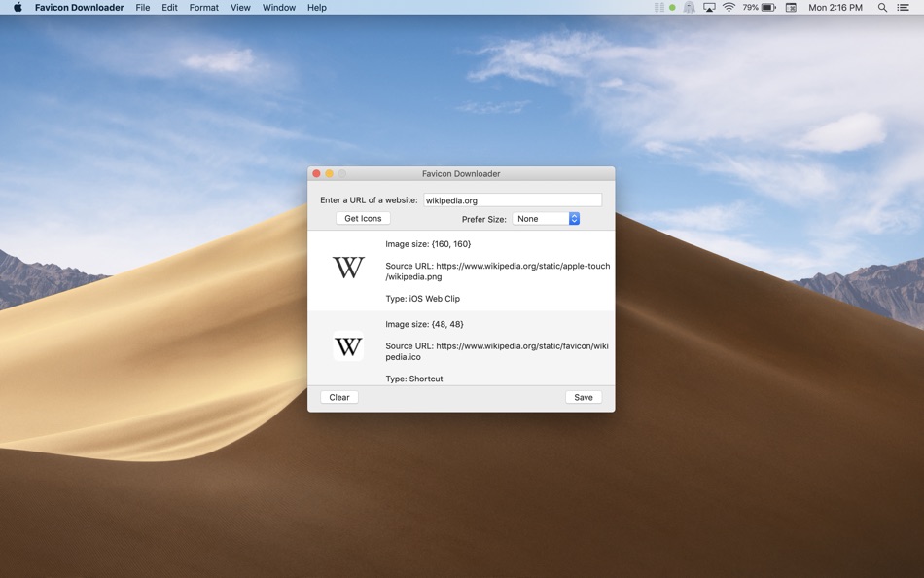This screenshot has width=924, height=578.
Task: Open Spotlight search magnifier icon
Action: (x=882, y=7)
